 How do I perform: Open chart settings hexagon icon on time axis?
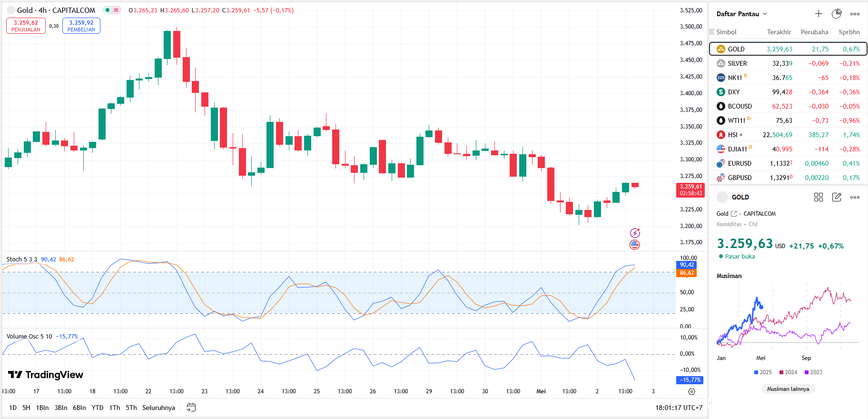(691, 391)
